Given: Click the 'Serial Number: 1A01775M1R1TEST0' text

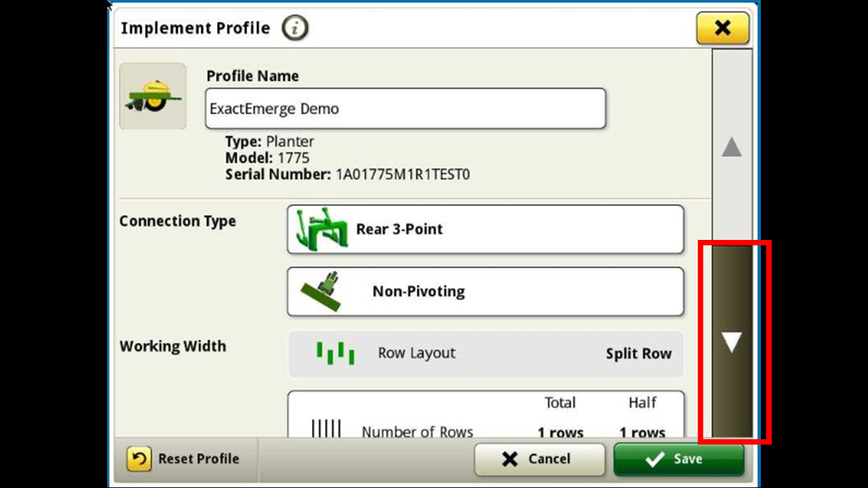Looking at the screenshot, I should (347, 174).
